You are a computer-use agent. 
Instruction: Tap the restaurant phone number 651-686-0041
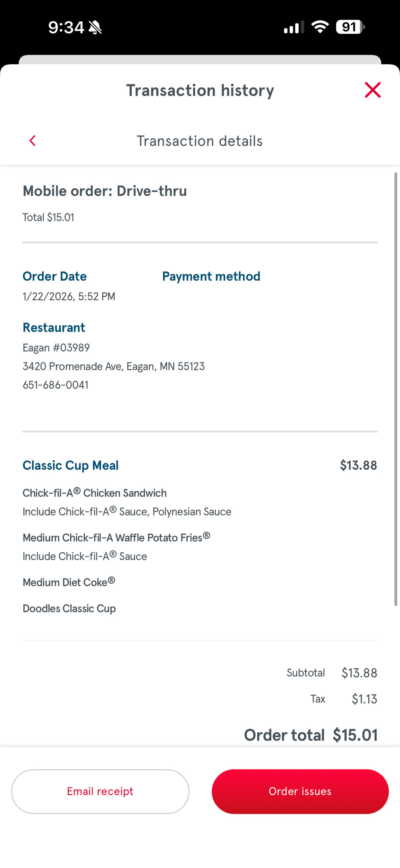coord(56,385)
